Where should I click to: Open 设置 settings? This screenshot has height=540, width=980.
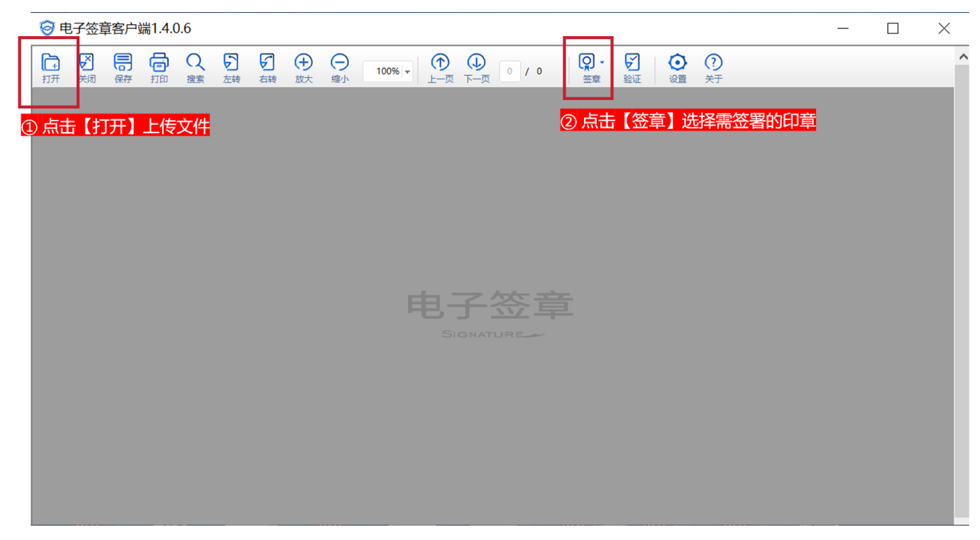coord(678,68)
